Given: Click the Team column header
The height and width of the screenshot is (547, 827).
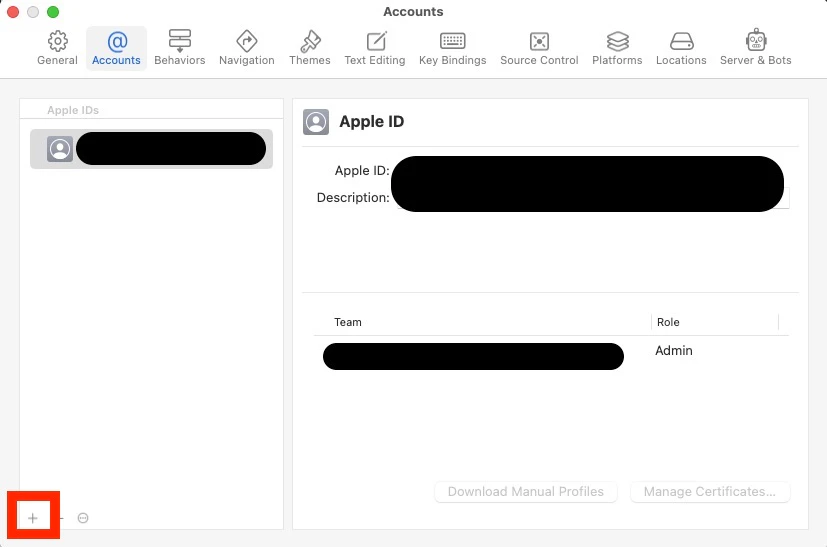Looking at the screenshot, I should (348, 322).
